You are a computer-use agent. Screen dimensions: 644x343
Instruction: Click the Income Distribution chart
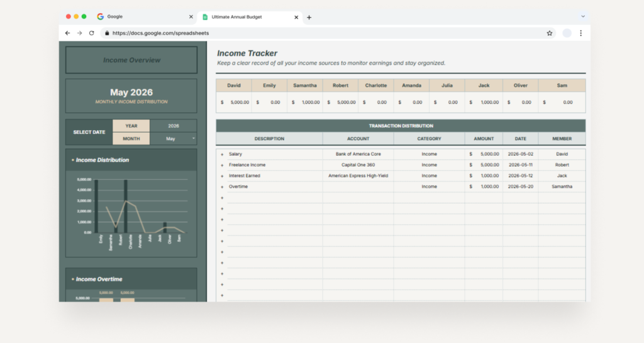tap(131, 214)
